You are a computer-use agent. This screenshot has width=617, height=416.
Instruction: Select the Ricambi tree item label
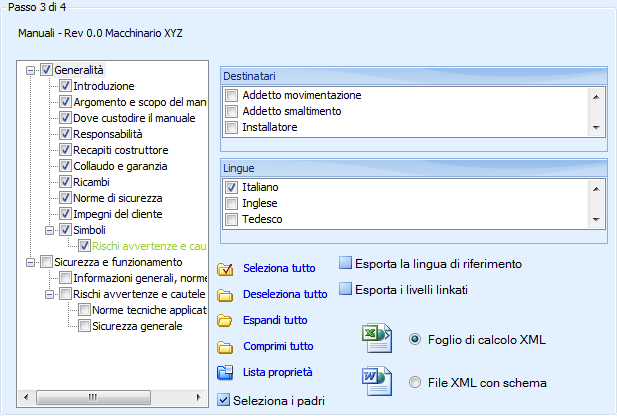[91, 182]
